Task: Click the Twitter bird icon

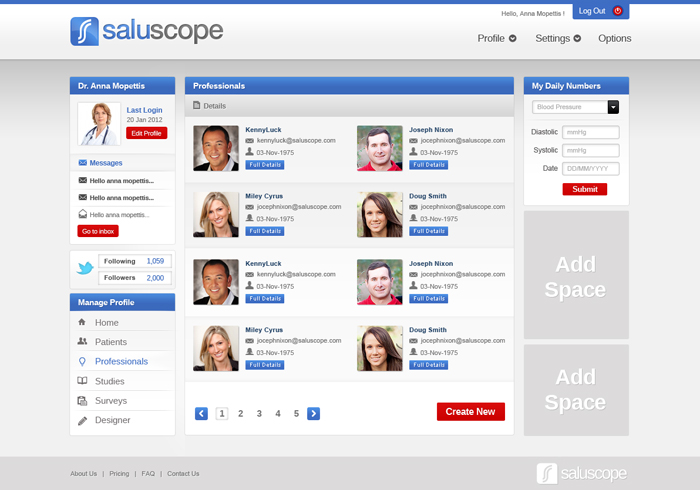Action: click(x=85, y=268)
